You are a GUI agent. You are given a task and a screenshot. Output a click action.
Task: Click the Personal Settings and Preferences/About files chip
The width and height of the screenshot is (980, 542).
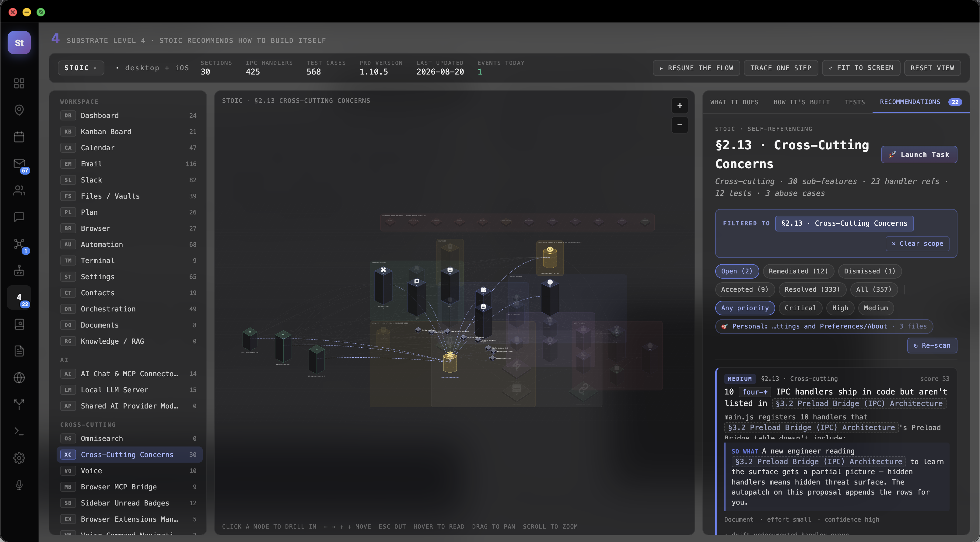click(824, 326)
